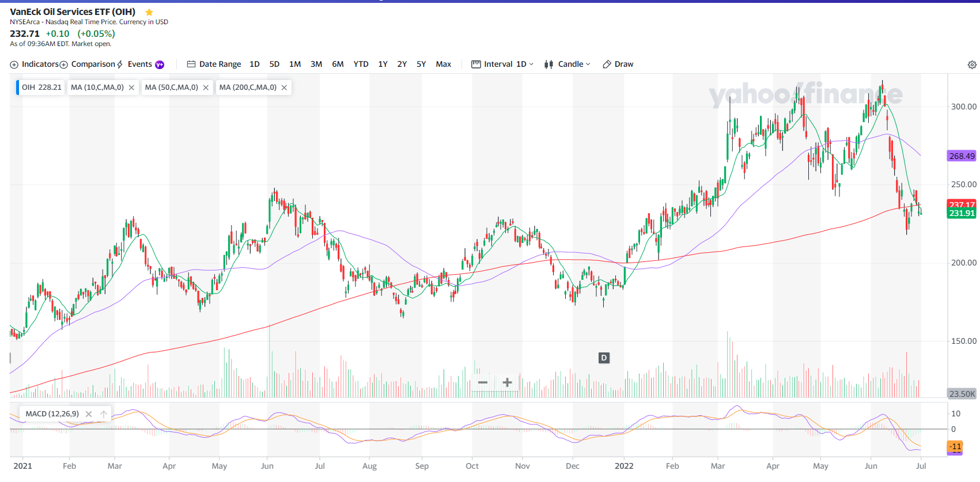The image size is (980, 482).
Task: Open Comparison to add a symbol
Action: click(88, 64)
